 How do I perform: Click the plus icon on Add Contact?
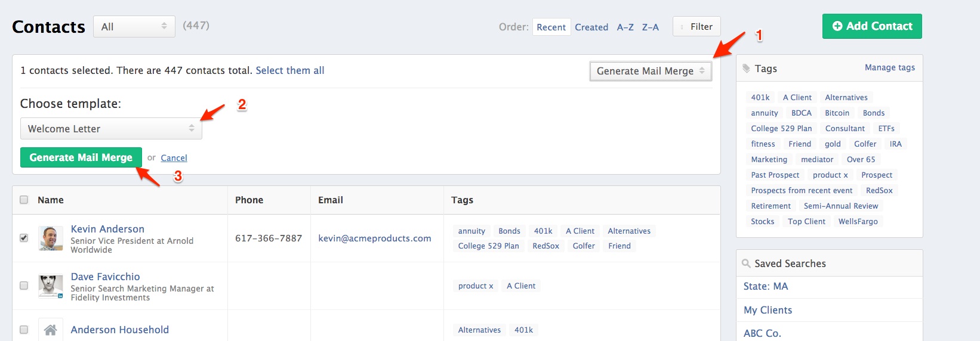pyautogui.click(x=837, y=26)
